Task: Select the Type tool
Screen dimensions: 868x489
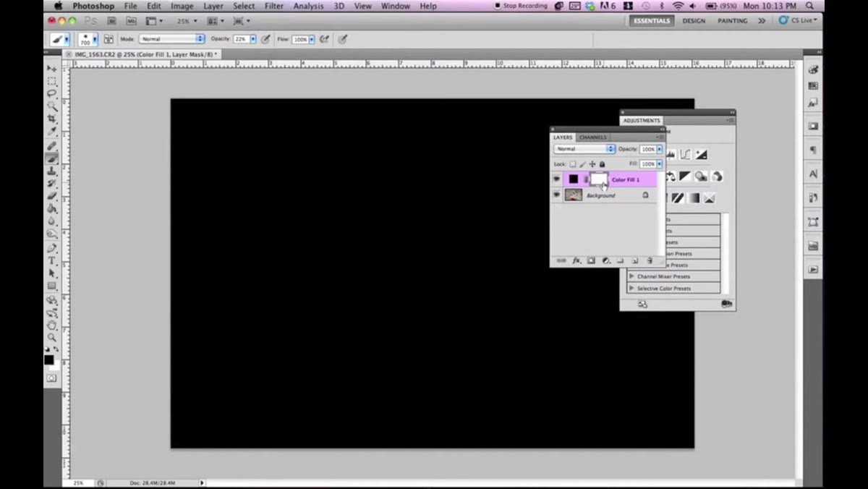Action: [x=52, y=260]
